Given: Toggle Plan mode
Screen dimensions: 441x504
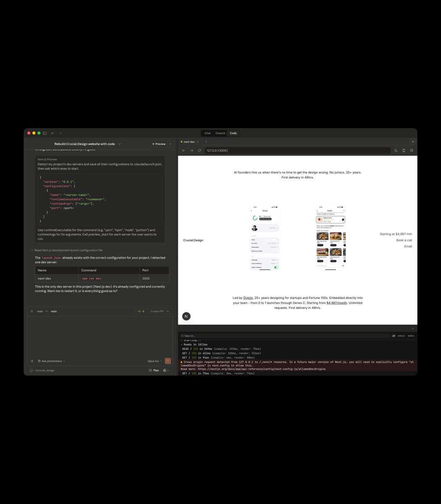Looking at the screenshot, I should (x=154, y=370).
